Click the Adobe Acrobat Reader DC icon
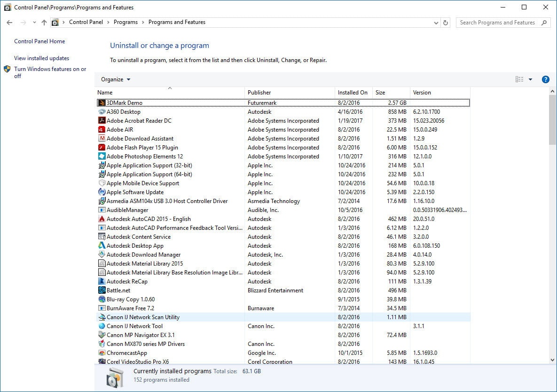Viewport: 557px width, 392px height. coord(102,121)
